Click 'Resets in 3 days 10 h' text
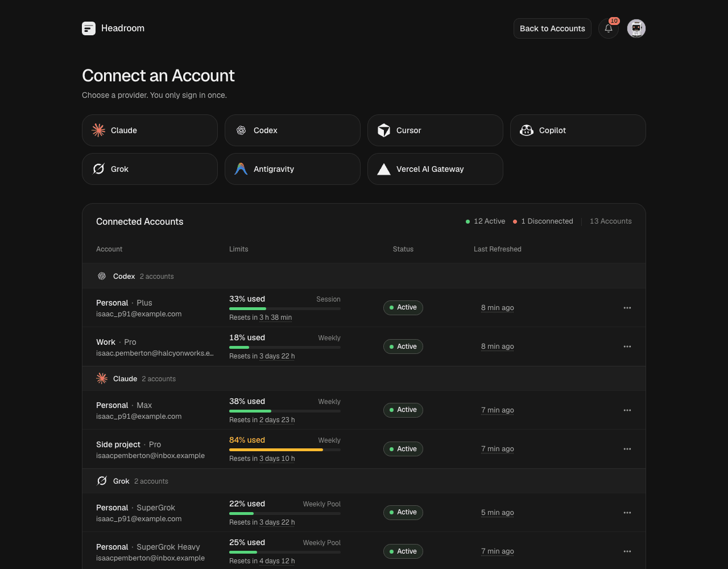The height and width of the screenshot is (569, 728). pos(262,459)
